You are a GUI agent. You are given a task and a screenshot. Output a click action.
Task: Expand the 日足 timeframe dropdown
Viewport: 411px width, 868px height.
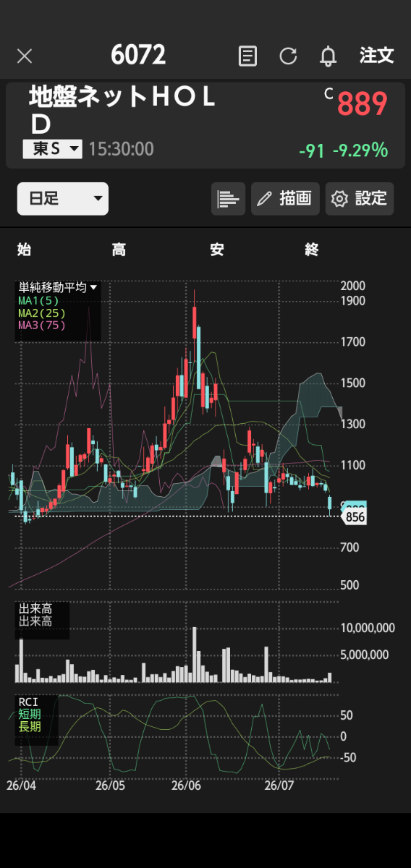point(63,199)
